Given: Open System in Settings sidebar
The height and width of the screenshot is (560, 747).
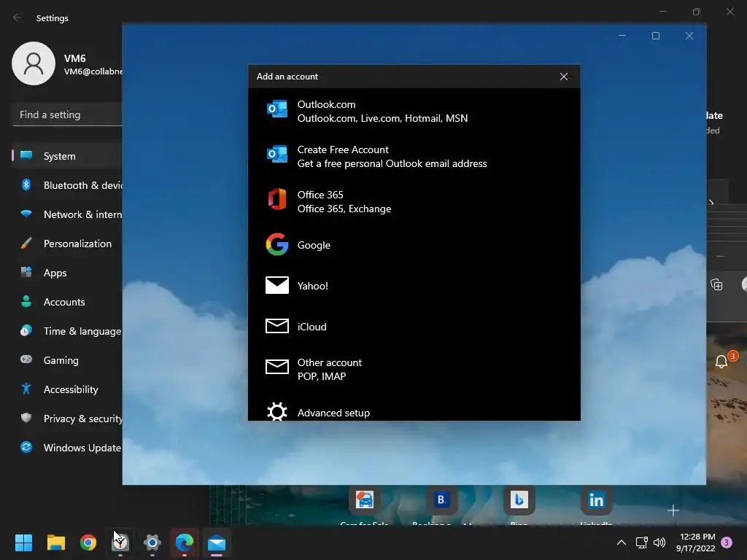Looking at the screenshot, I should pos(67,156).
